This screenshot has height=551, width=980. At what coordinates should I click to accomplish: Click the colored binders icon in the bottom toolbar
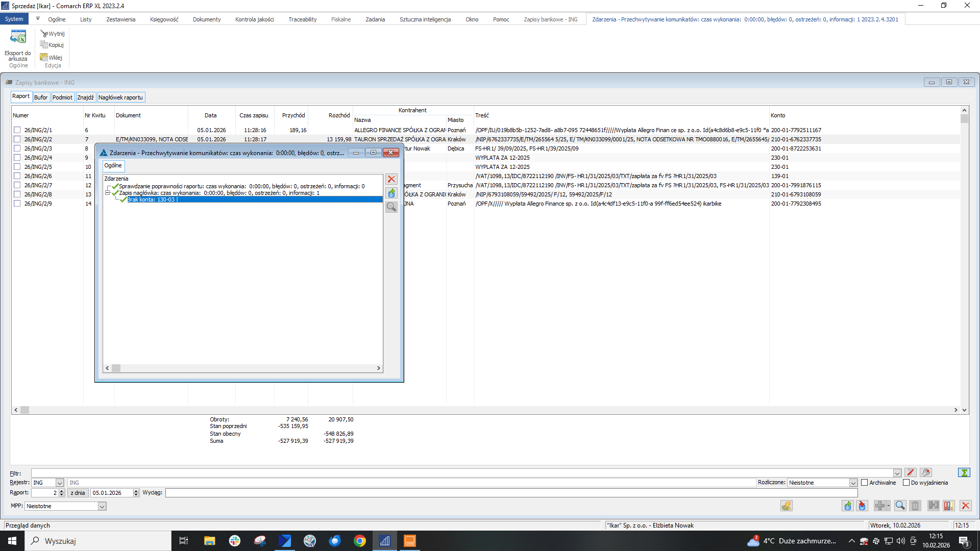[948, 506]
